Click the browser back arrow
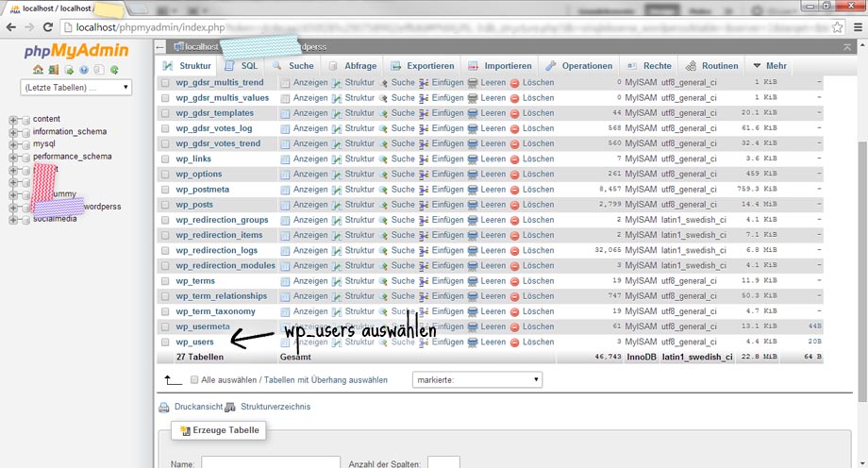The width and height of the screenshot is (868, 468). [11, 27]
